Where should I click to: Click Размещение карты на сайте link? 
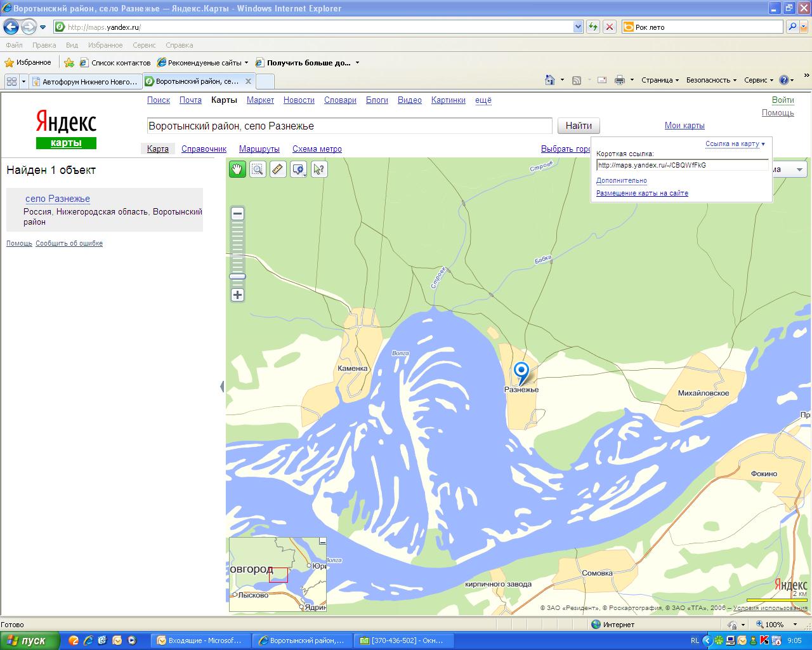click(x=642, y=194)
